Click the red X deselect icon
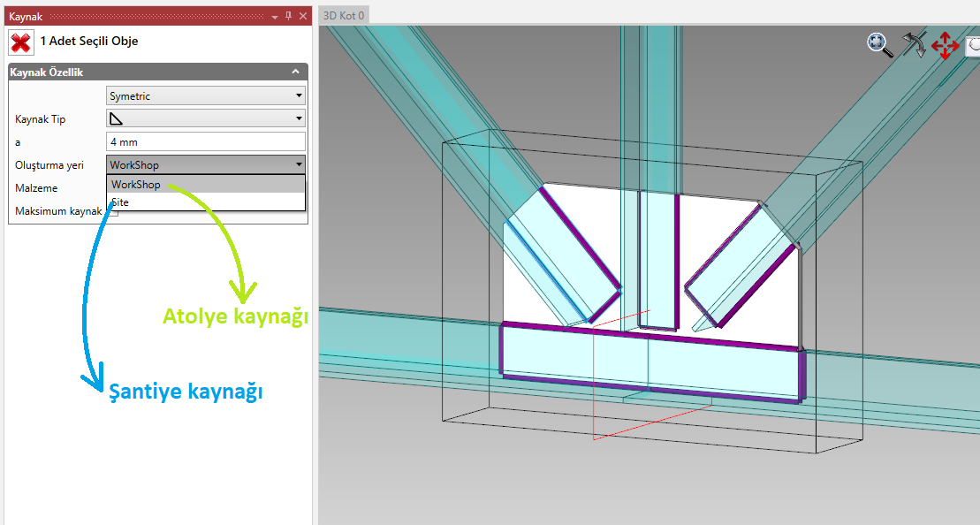 pyautogui.click(x=20, y=42)
